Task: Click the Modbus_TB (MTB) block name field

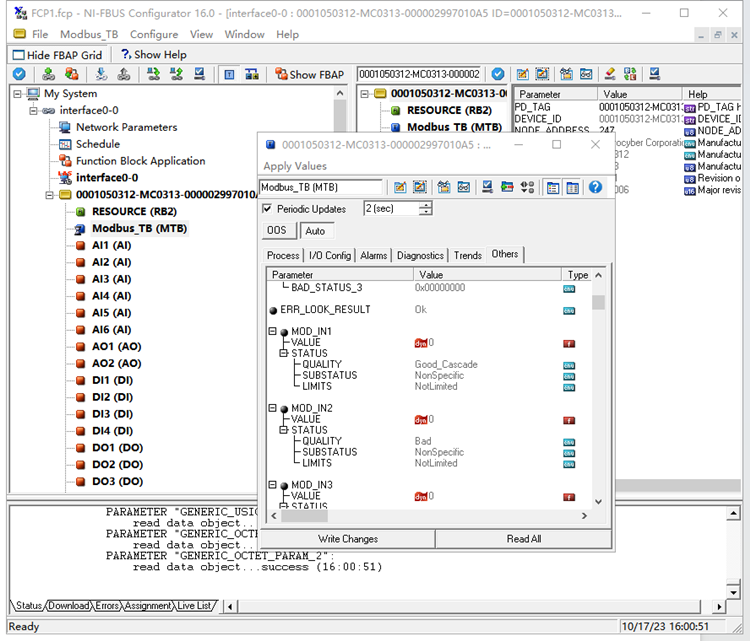Action: (321, 187)
